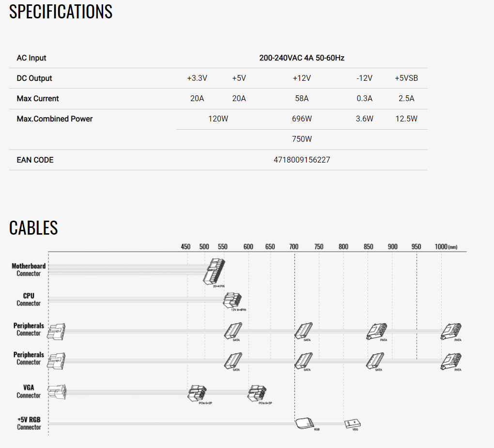The image size is (494, 448).
Task: Click the PATA connector at 850mm
Action: [x=376, y=331]
